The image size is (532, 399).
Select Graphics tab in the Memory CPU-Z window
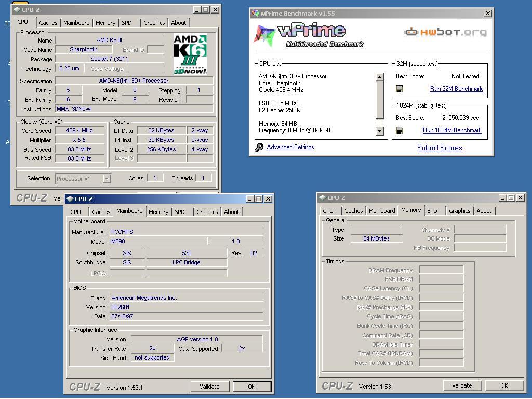coord(459,211)
